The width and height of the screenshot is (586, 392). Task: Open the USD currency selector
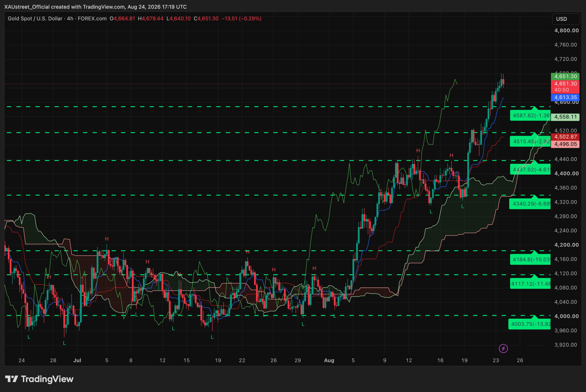click(566, 19)
